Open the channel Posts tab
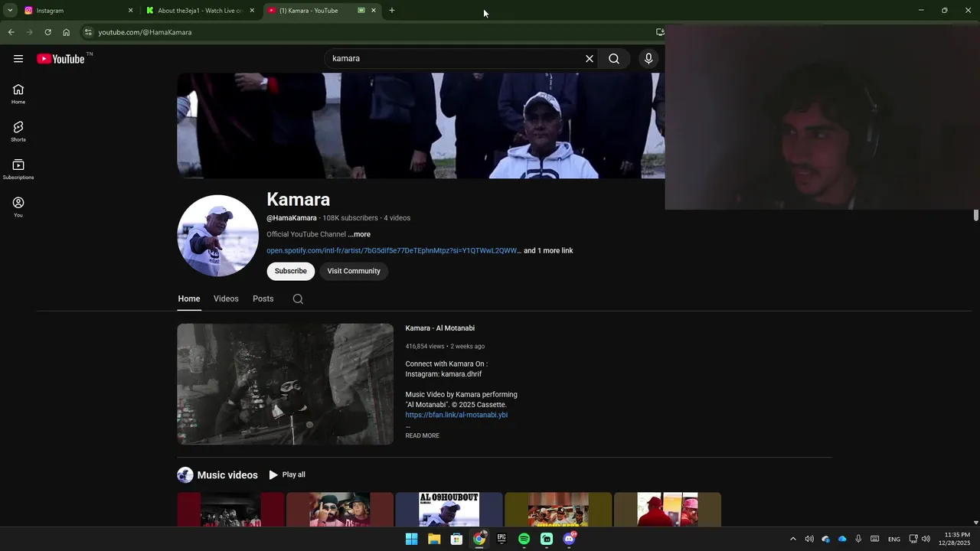The width and height of the screenshot is (980, 551). (263, 299)
